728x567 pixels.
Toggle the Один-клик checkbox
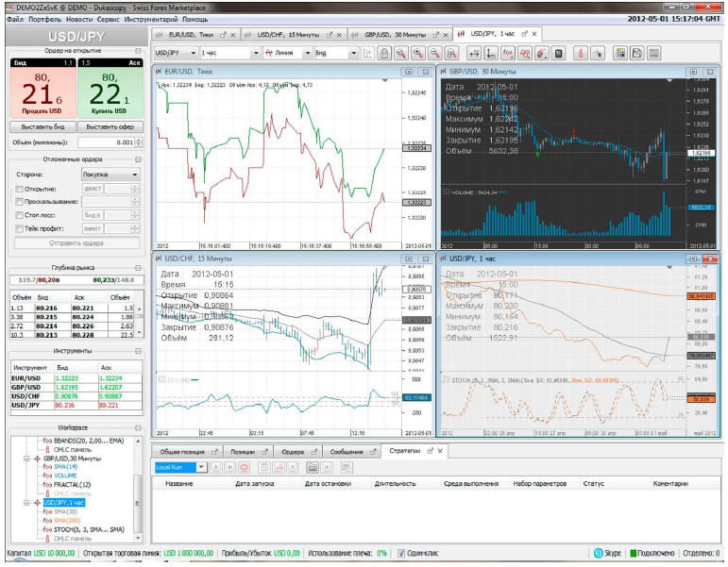401,553
